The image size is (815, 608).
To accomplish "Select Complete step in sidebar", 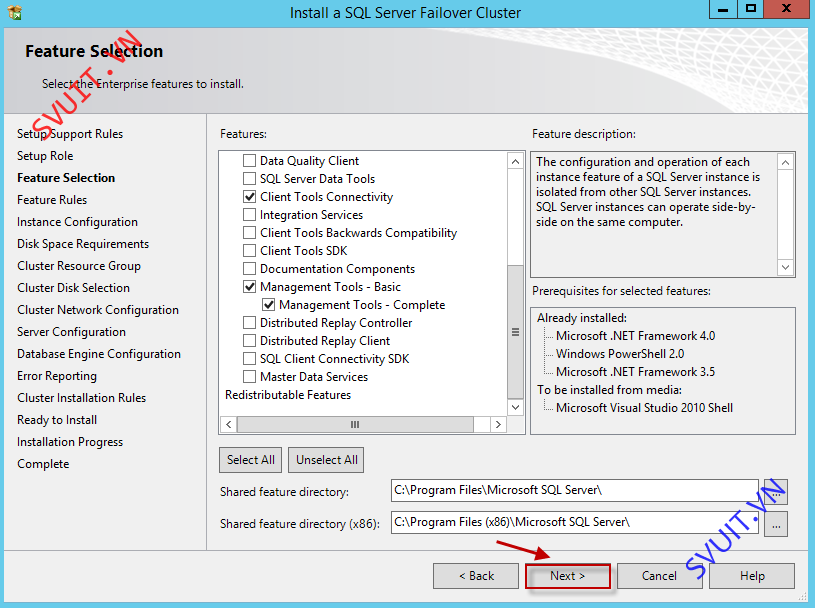I will pos(43,464).
